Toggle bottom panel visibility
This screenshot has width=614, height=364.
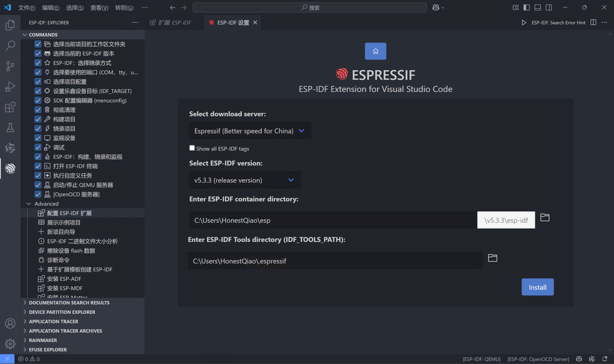tap(538, 8)
